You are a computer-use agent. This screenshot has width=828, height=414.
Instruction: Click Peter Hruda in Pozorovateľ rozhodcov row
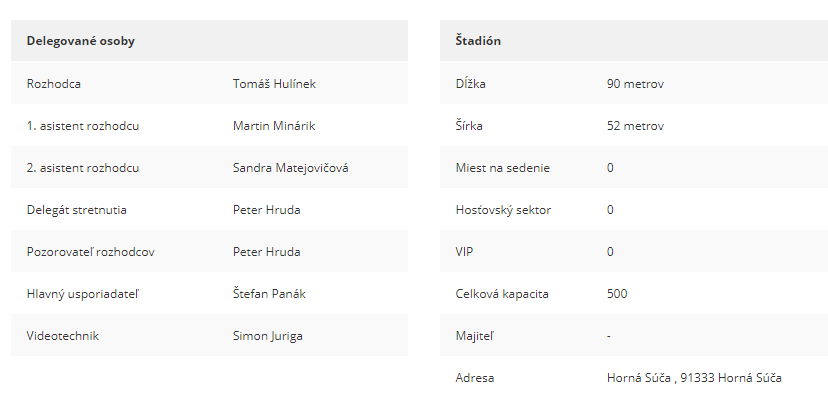(x=266, y=252)
